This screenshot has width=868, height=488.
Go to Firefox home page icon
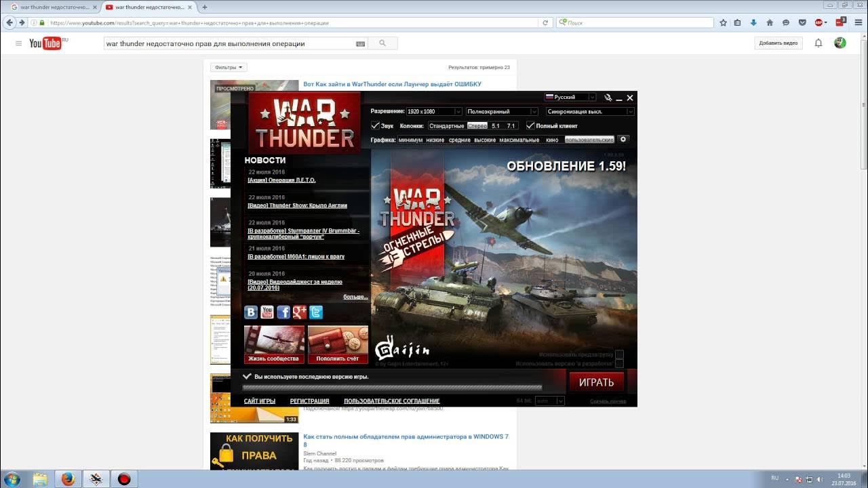(770, 22)
